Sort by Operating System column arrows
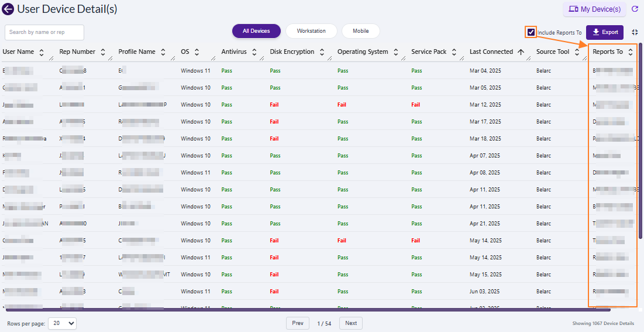The width and height of the screenshot is (644, 332). [x=396, y=52]
